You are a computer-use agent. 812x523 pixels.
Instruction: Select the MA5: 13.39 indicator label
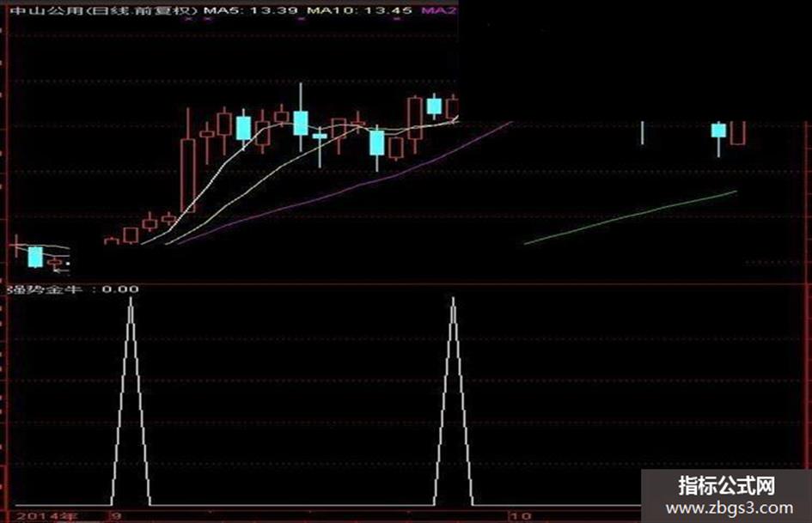coord(250,9)
